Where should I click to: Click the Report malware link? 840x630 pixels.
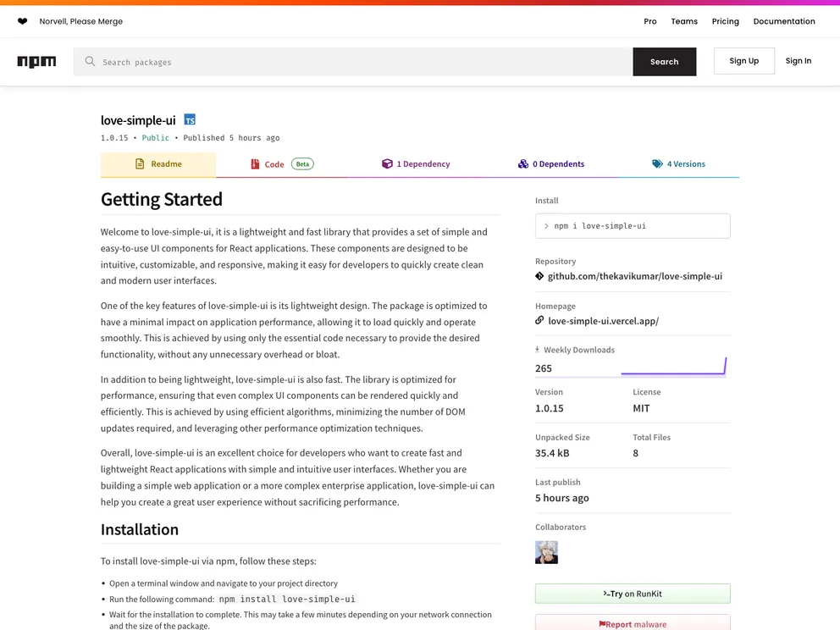(633, 622)
